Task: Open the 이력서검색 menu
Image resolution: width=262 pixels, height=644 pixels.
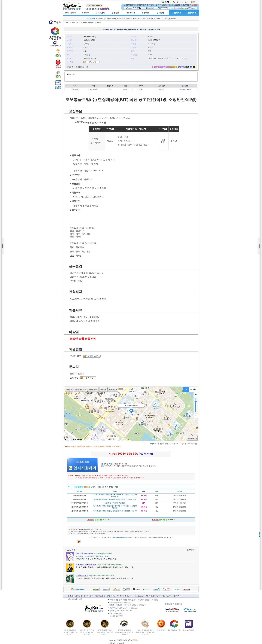Action: click(x=100, y=13)
